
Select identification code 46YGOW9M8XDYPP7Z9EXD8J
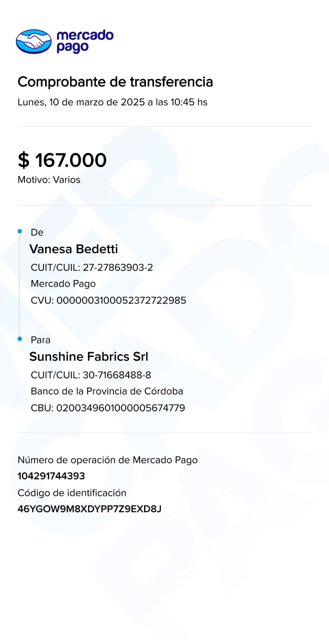tap(89, 509)
